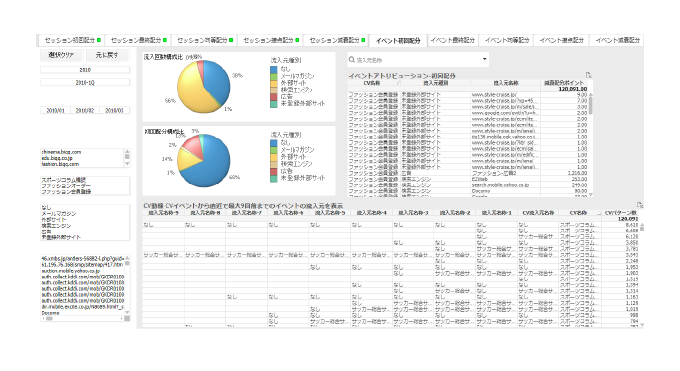Select the イベント初回配分 tab
This screenshot has height=371, width=680.
click(398, 41)
